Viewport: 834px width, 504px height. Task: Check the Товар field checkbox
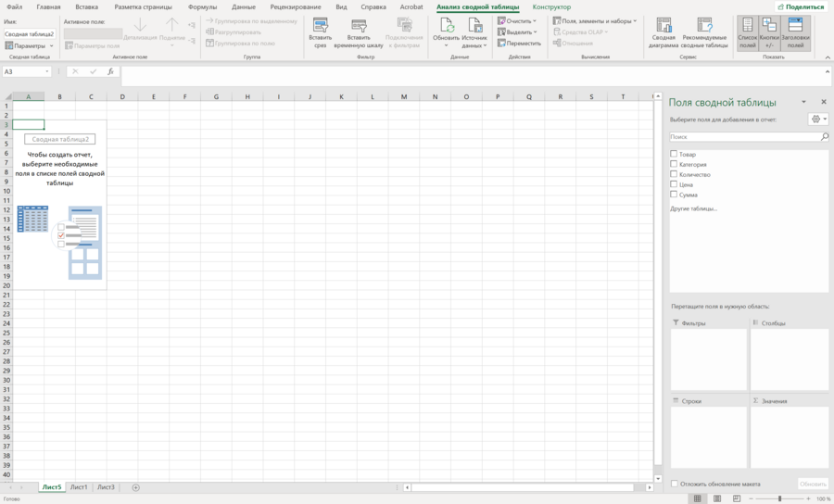tap(674, 154)
